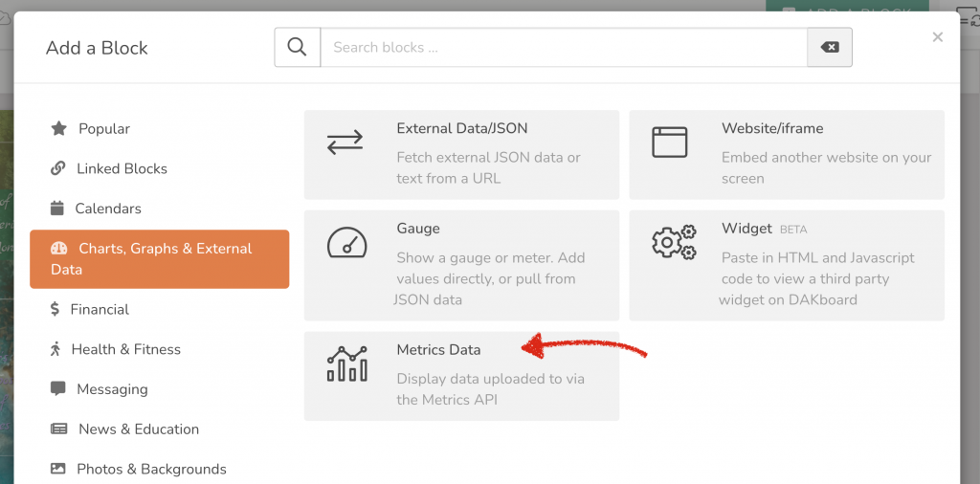
Task: Open the Popular category
Action: click(x=160, y=128)
